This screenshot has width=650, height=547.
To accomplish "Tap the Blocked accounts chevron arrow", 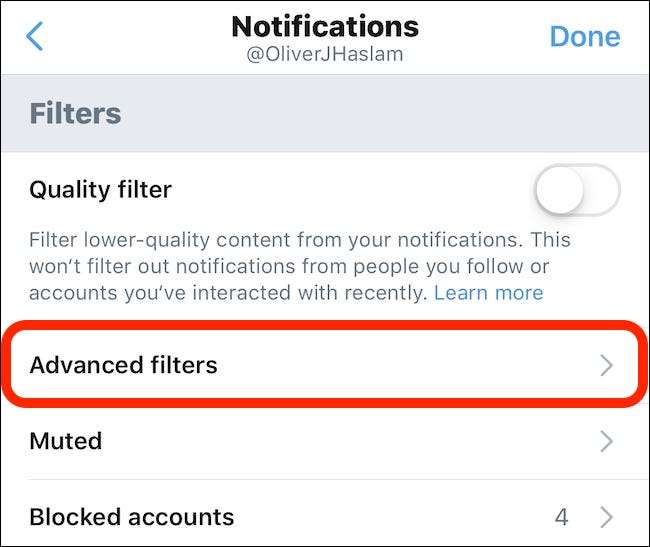I will [x=606, y=517].
